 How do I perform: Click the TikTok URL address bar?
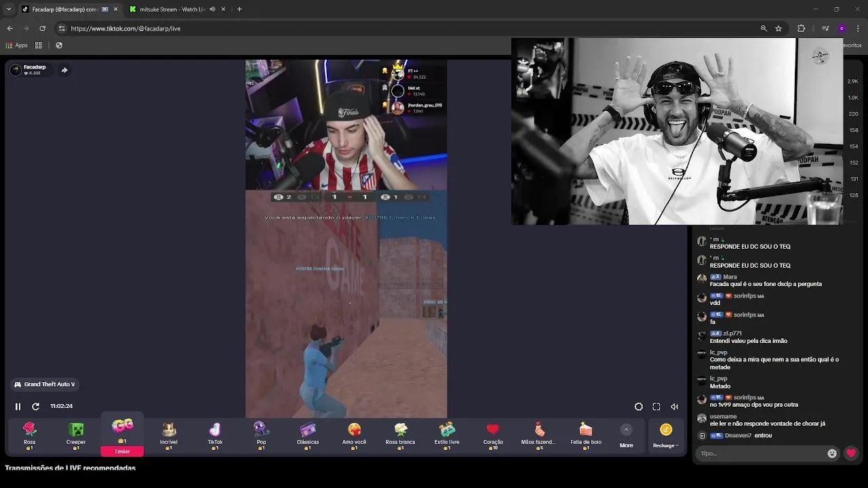click(x=407, y=28)
